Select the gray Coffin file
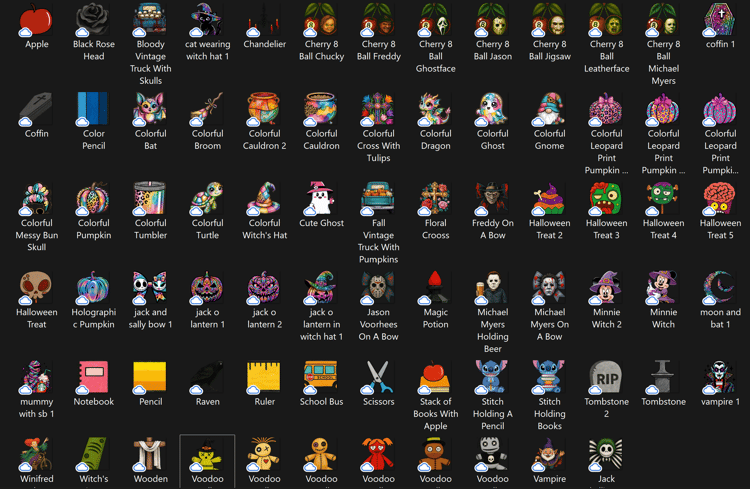 (36, 109)
